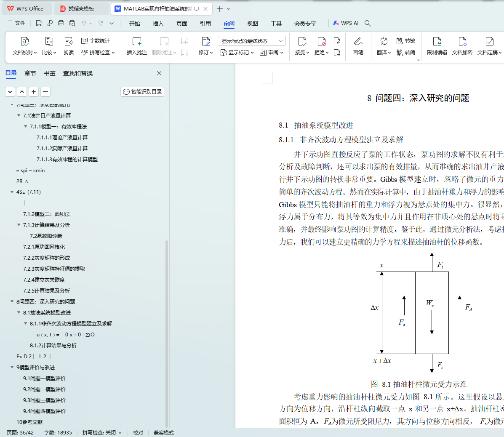Open the 引用 ribbon tab
Screen dimensions: 504x437
pyautogui.click(x=205, y=24)
